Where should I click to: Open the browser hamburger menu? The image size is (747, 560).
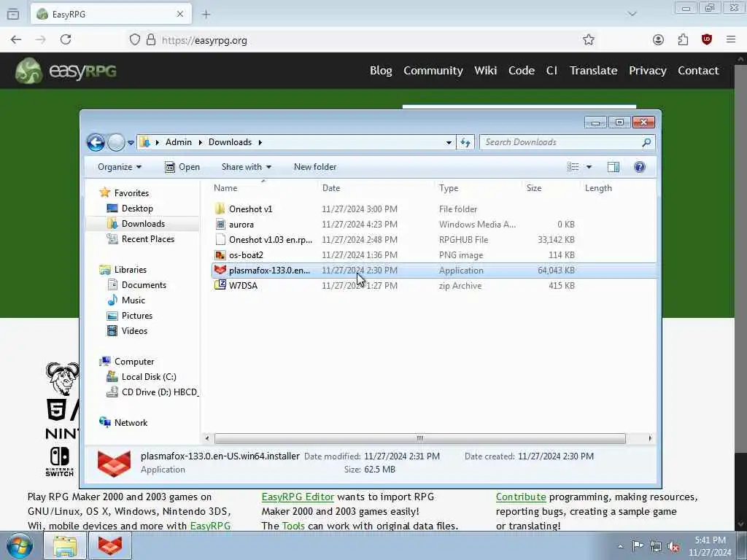731,40
